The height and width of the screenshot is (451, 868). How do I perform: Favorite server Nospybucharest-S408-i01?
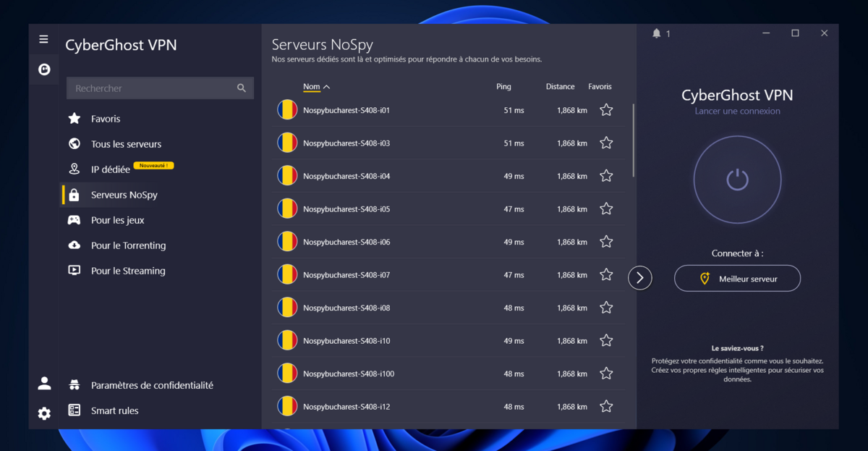(x=606, y=110)
